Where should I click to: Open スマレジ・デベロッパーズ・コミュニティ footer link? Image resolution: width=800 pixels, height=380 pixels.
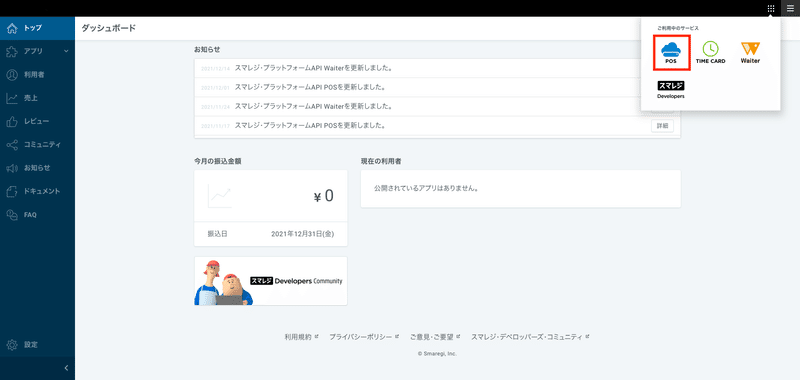coord(531,337)
